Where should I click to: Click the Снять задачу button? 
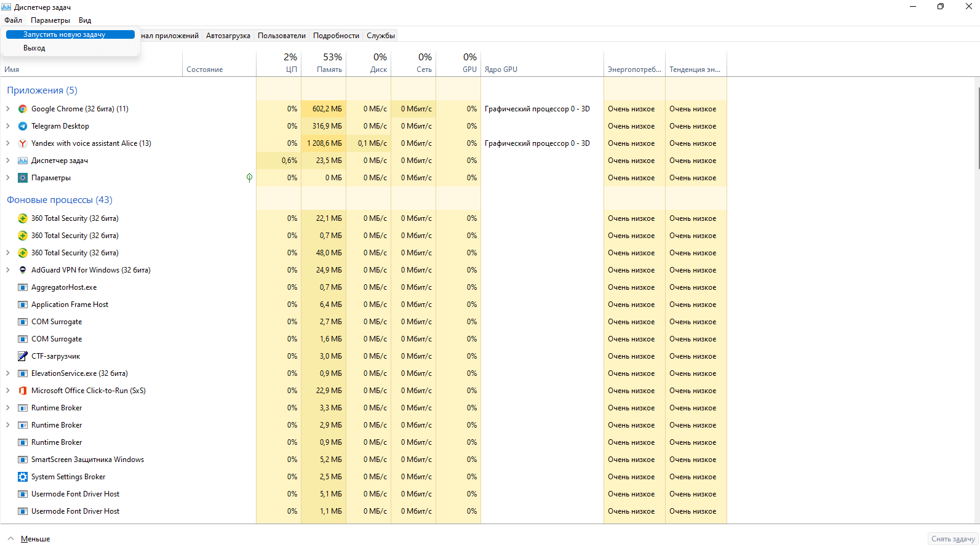coord(953,539)
